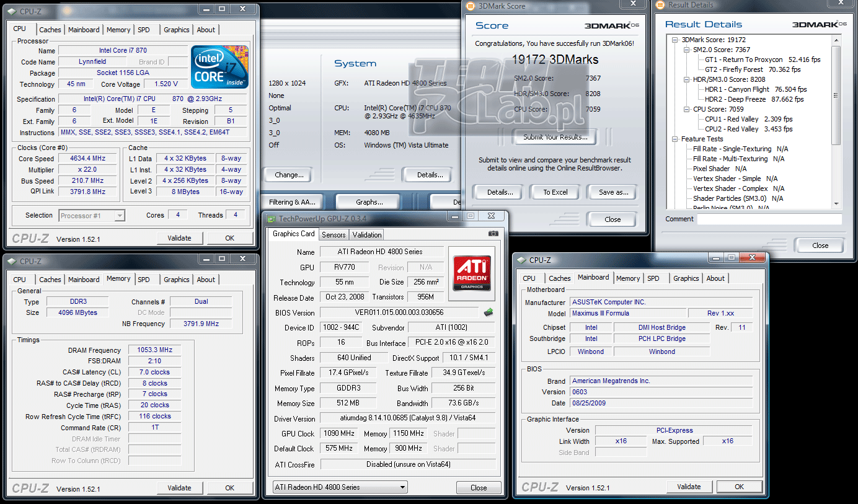Click the Maximus III Formula model field
Screen dimensions: 858x504
tap(628, 313)
